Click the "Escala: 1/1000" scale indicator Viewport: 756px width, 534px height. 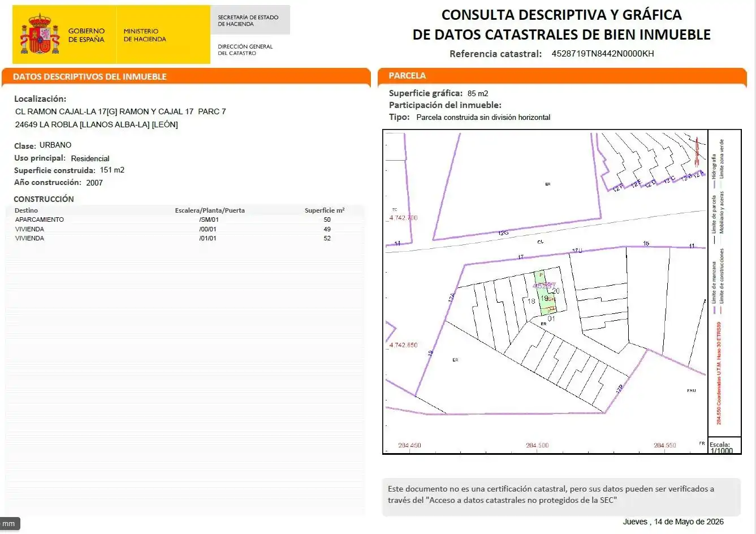(x=722, y=447)
